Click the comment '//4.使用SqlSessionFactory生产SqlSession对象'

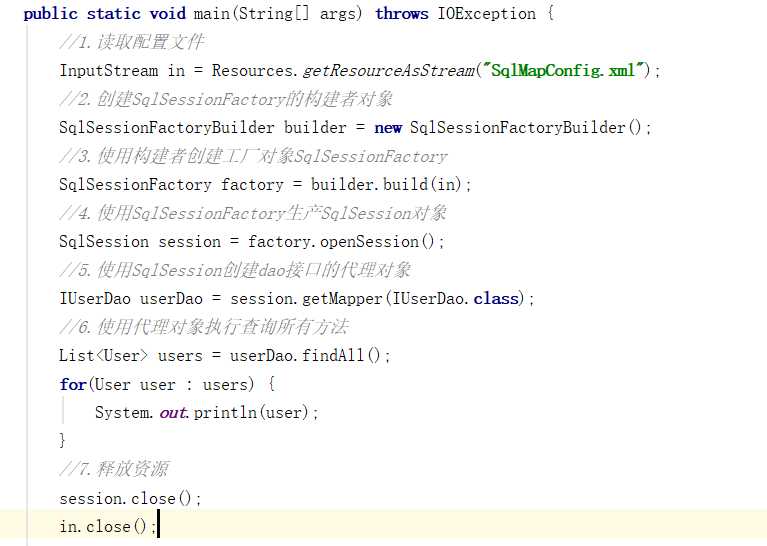(x=252, y=213)
